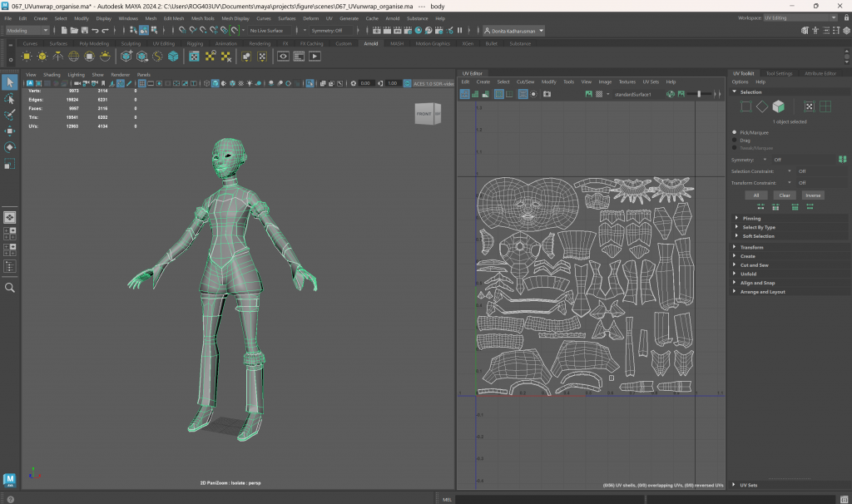Toggle the grid display in the viewport toolbar
Screen dimensions: 852x504
[x=141, y=84]
